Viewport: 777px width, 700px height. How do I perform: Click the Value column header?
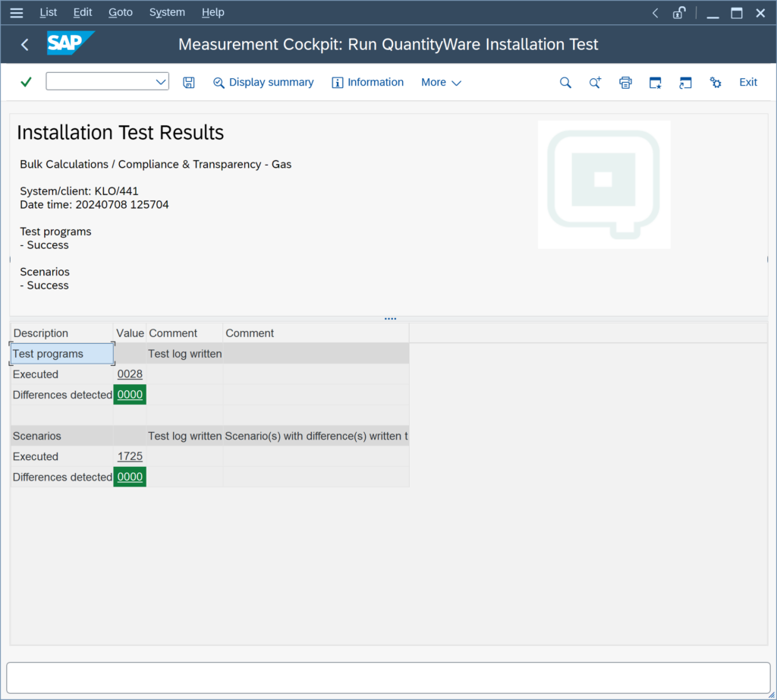(x=130, y=333)
